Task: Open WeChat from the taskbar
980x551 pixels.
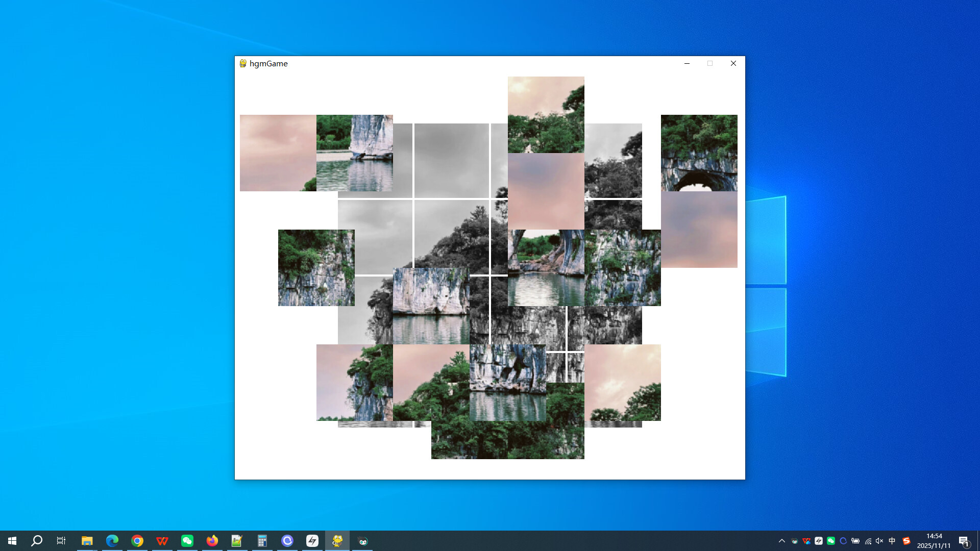Action: (187, 541)
